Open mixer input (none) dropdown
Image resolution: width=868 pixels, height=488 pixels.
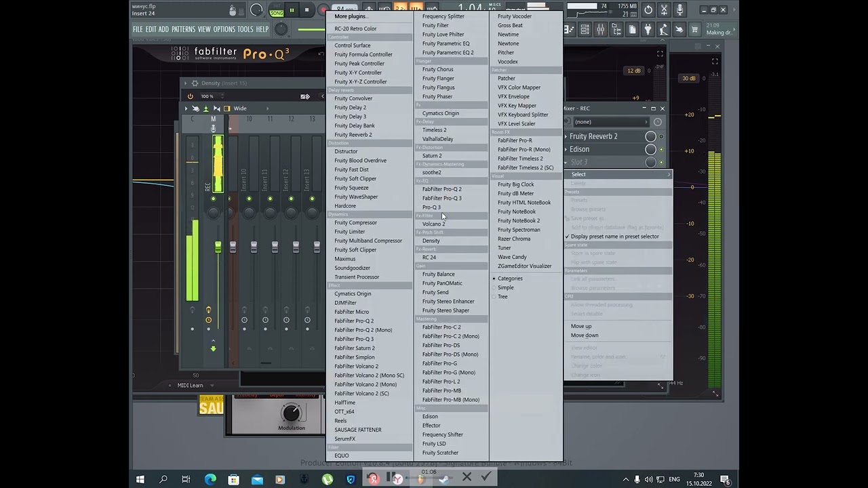coord(610,122)
